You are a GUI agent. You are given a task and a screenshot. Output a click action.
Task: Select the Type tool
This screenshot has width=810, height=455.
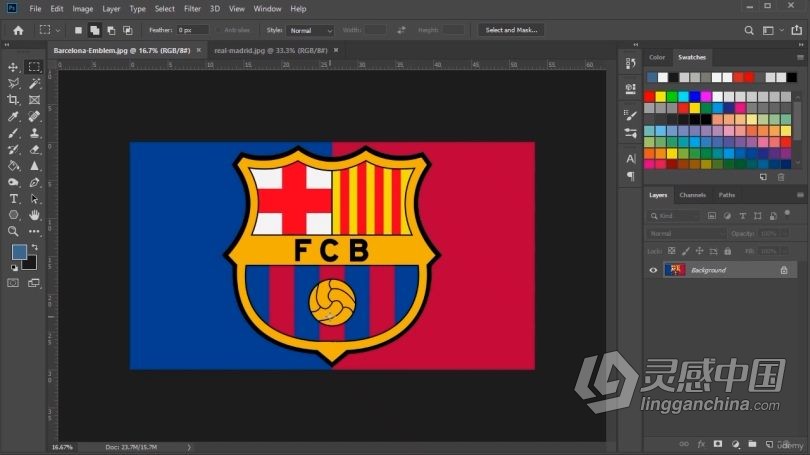[x=13, y=199]
